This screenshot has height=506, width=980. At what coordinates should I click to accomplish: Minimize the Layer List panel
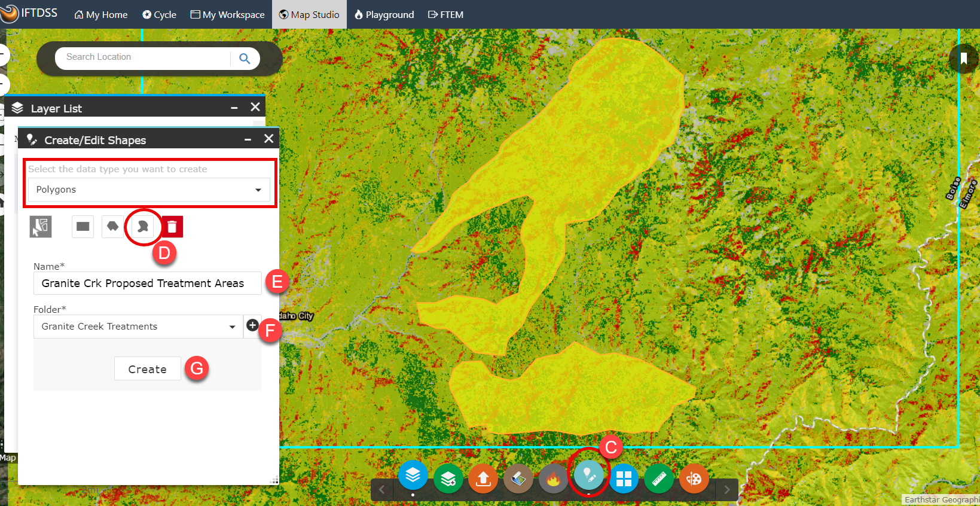[234, 108]
